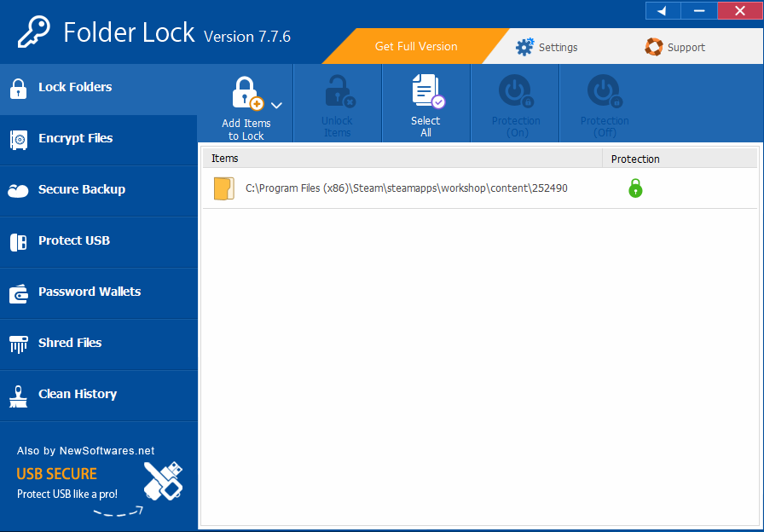Click Select All toolbar icon
764x532 pixels.
click(428, 90)
